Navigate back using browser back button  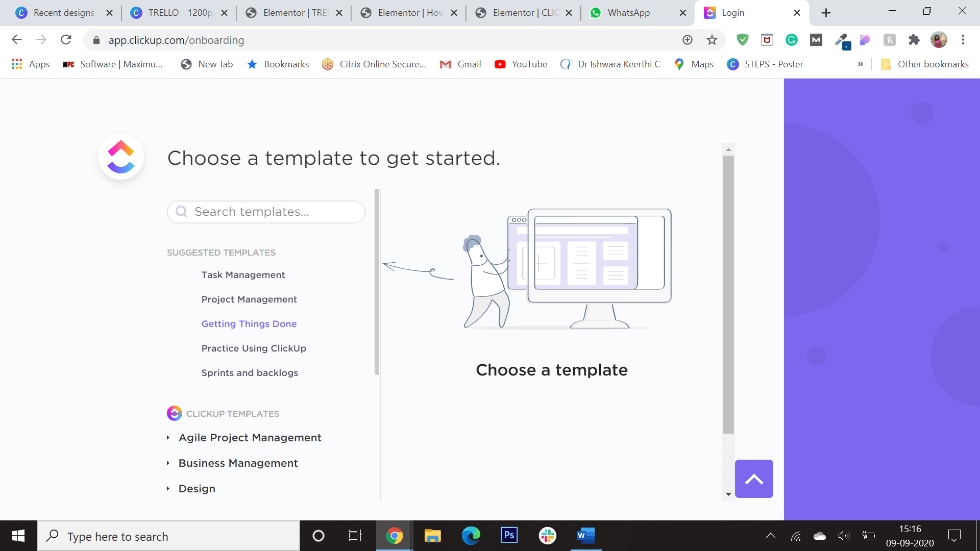pyautogui.click(x=16, y=40)
